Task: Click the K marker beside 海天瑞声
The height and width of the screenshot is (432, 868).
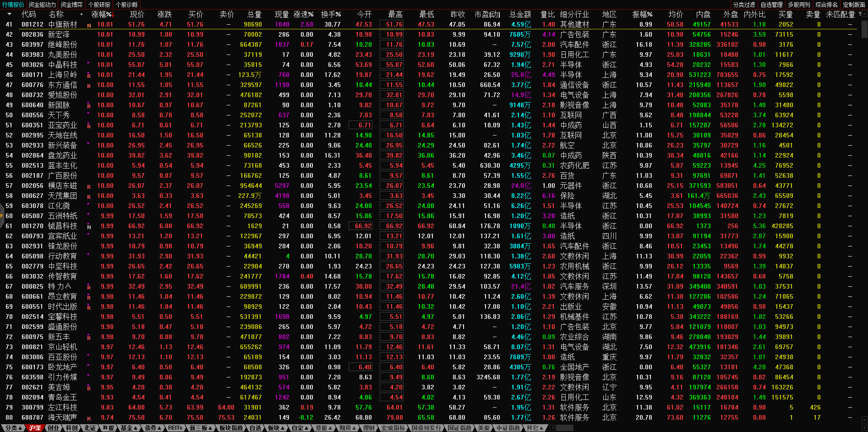Action: 89,418
